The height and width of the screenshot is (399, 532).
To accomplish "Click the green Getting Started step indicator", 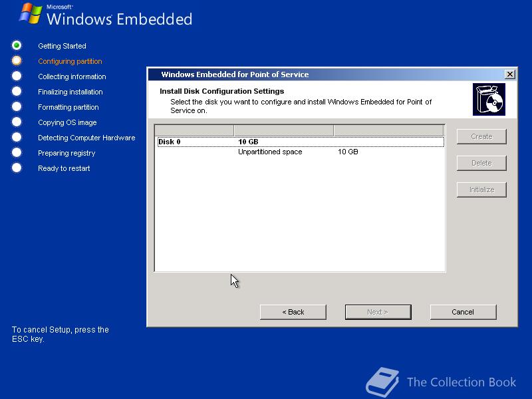I will point(17,45).
